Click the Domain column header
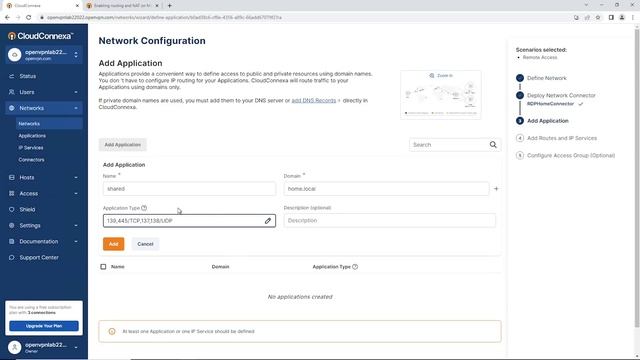 (x=220, y=267)
